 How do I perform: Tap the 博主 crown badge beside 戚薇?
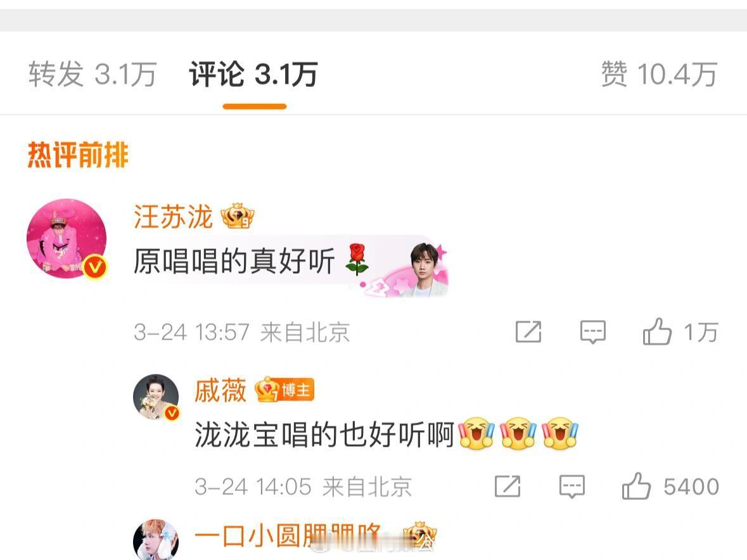pos(284,390)
